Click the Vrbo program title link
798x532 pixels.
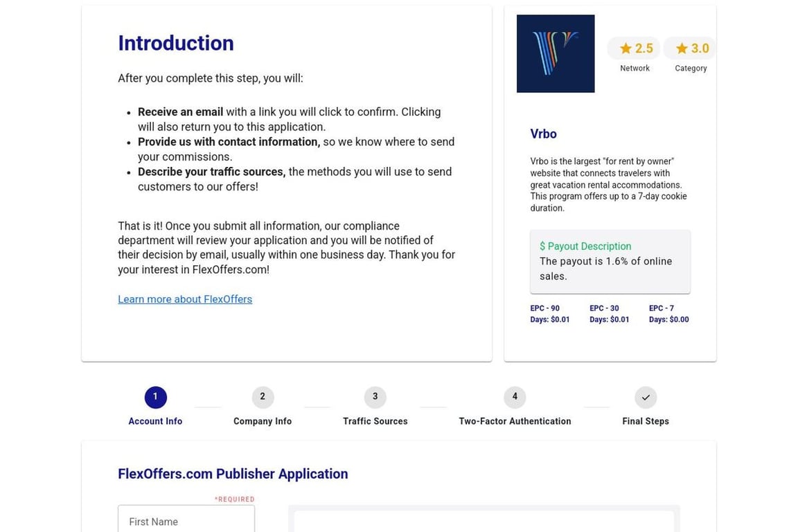[x=543, y=134]
